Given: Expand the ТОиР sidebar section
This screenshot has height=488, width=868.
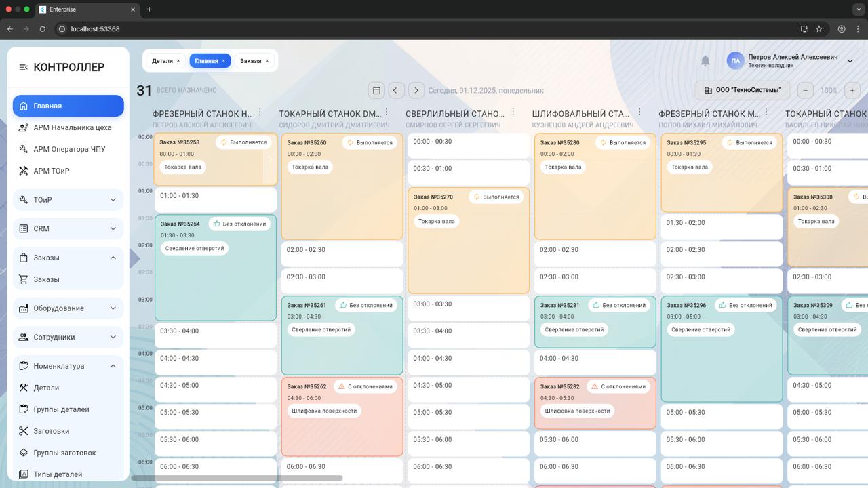Looking at the screenshot, I should click(68, 200).
